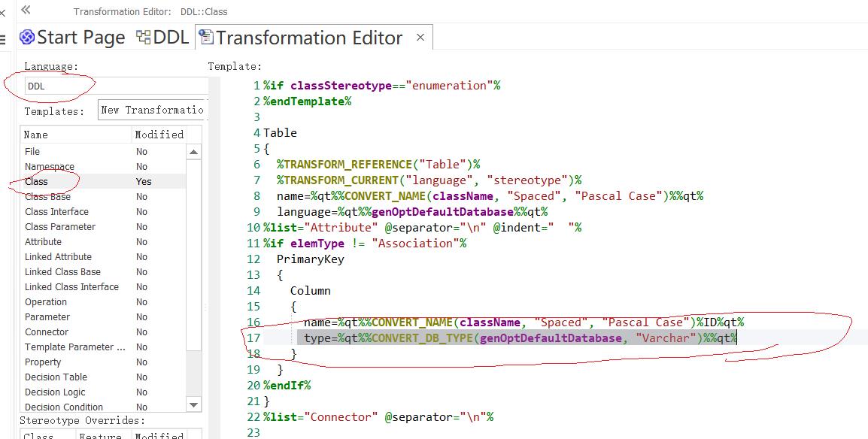Collapse side panel with double chevron icon
The image size is (868, 439).
click(x=26, y=10)
